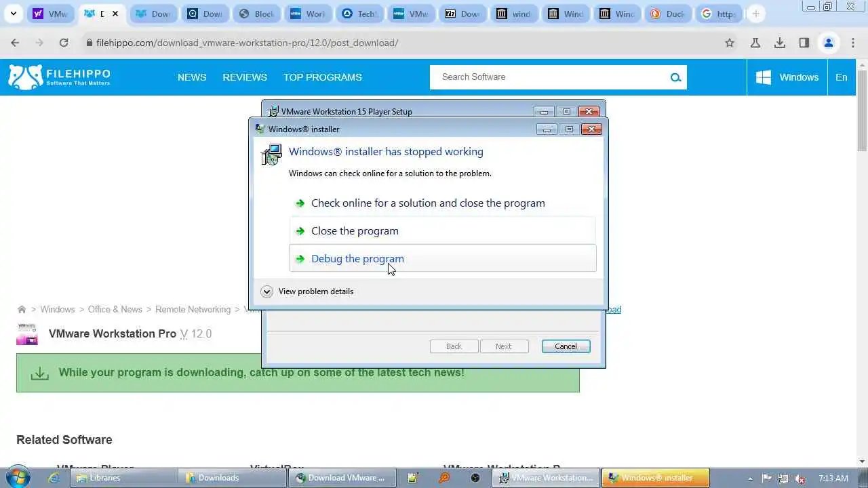Open Chrome downloads icon
Screen dimensions: 868x488
[780, 43]
